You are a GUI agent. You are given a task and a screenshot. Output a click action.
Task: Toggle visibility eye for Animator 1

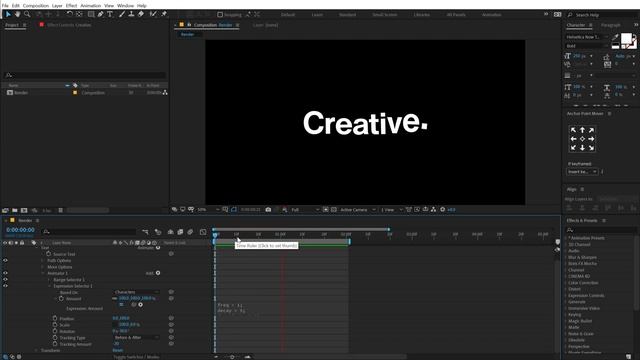pos(5,273)
